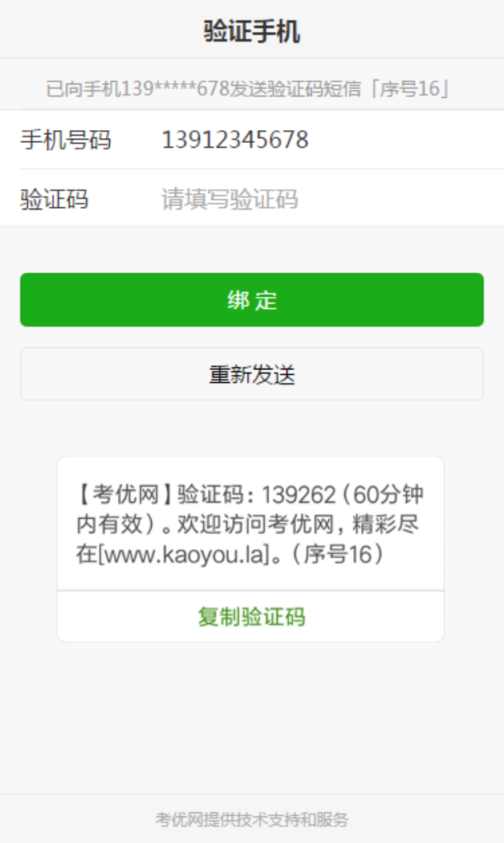
Task: Focus the 请填写验证码 input field
Action: pos(323,199)
